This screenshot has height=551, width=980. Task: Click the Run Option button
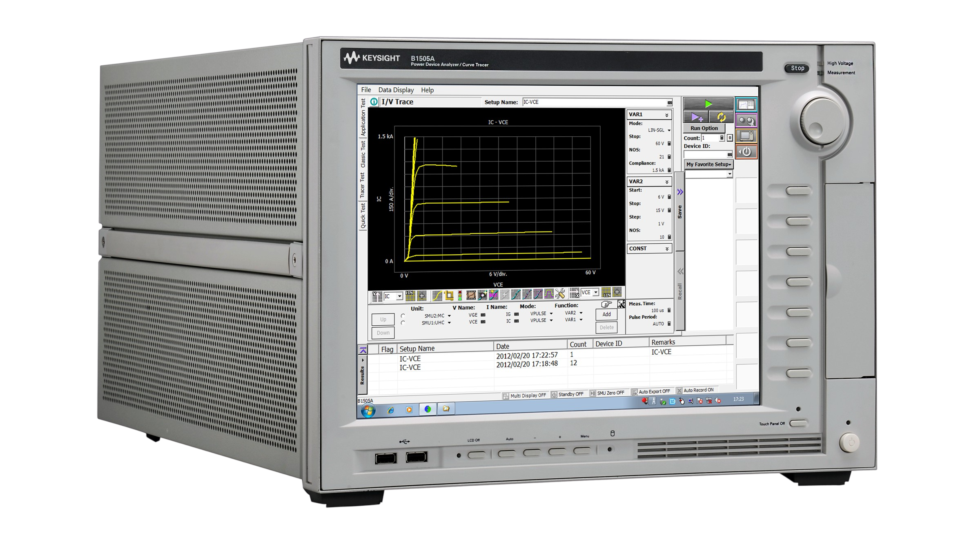[704, 128]
